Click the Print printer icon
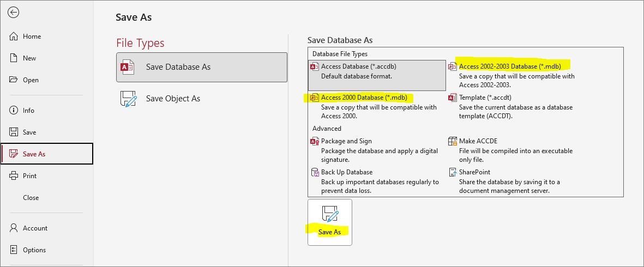644x267 pixels. pos(14,175)
